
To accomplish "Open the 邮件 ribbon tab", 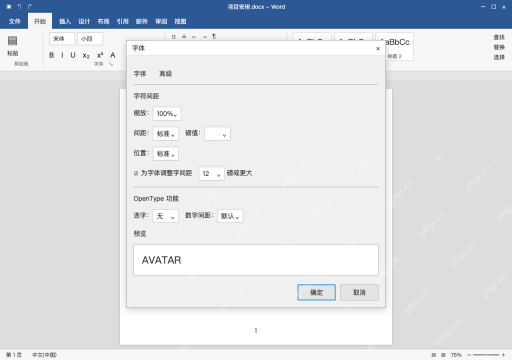I will [142, 21].
